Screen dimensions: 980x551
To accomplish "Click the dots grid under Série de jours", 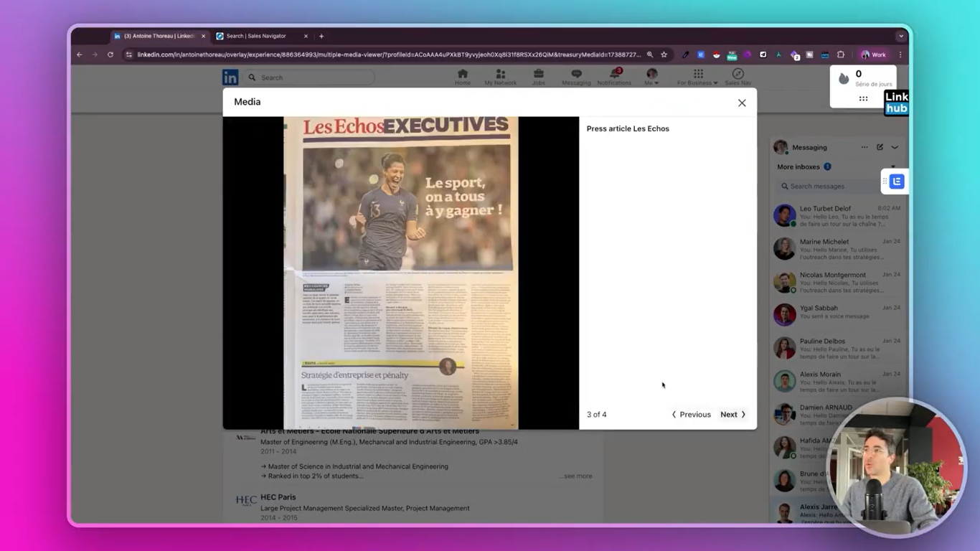I will click(x=863, y=99).
